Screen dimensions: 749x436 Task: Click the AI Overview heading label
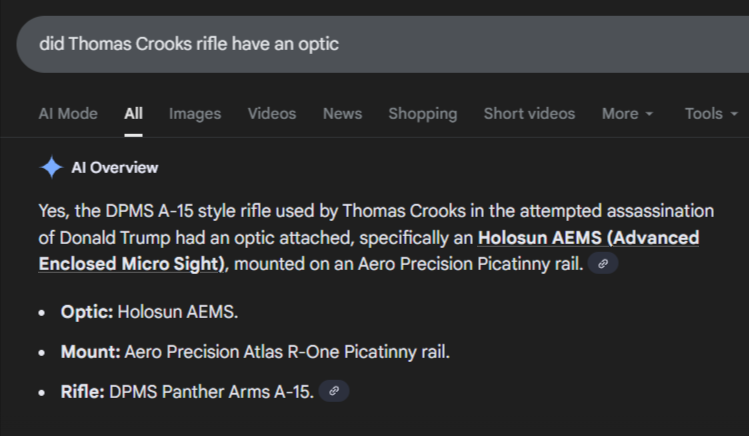pos(114,168)
